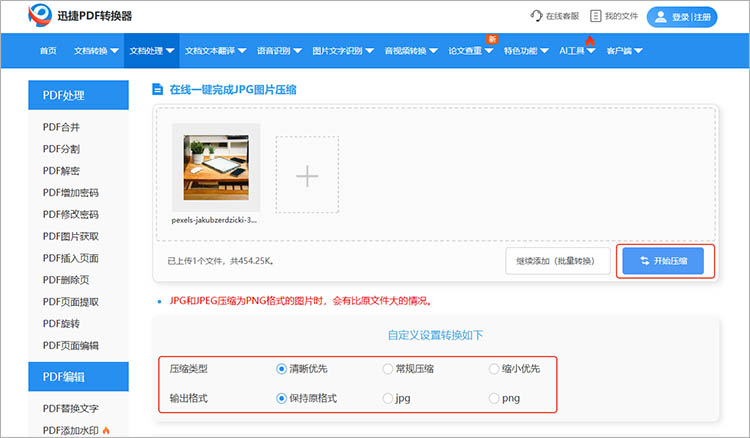The height and width of the screenshot is (438, 750).
Task: Click the fire icon next to PDF添加水印
Action: pos(106,430)
